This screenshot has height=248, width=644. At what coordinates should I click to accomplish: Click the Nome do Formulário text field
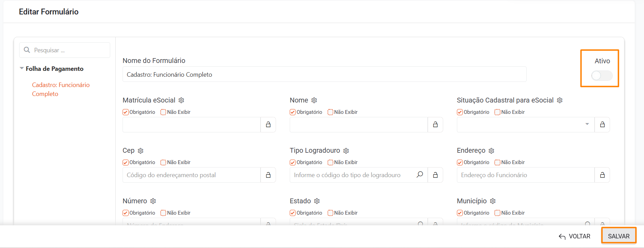coord(324,75)
